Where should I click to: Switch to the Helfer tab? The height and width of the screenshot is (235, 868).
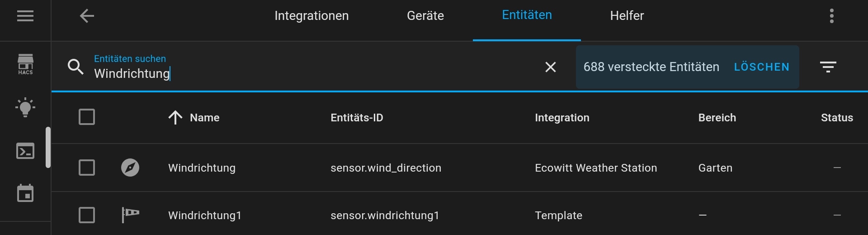627,16
